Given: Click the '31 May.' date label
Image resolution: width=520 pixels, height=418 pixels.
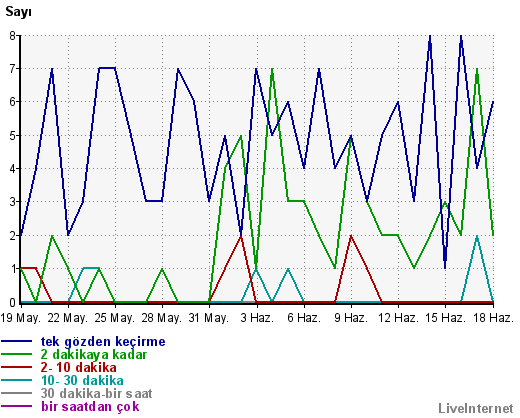Looking at the screenshot, I should [x=209, y=318].
